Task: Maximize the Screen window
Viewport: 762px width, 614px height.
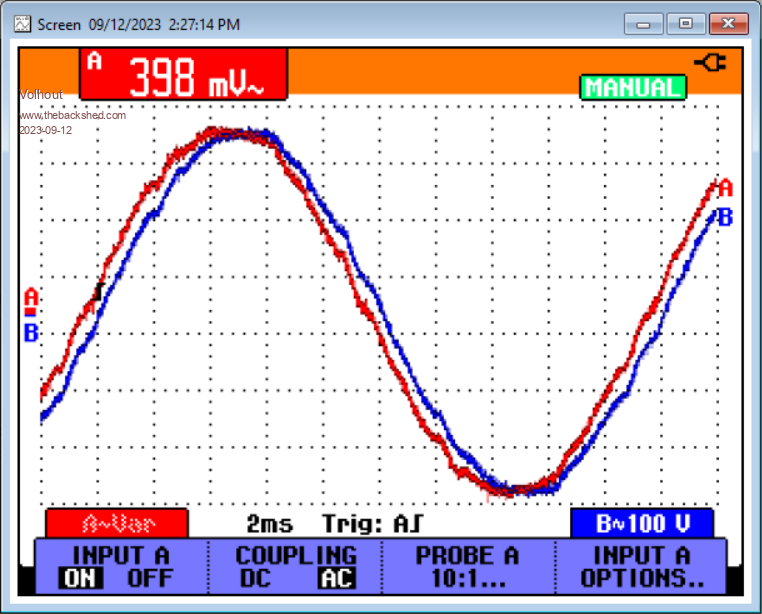Action: (x=686, y=22)
